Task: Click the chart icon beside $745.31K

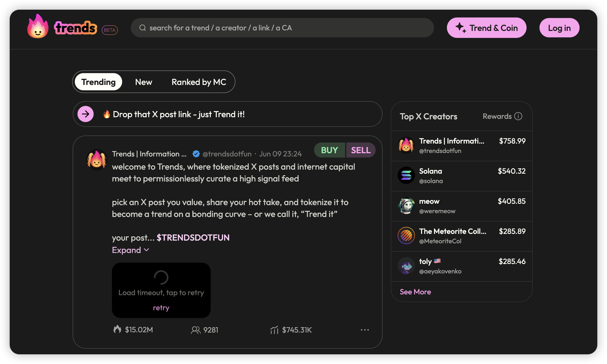Action: (x=274, y=330)
